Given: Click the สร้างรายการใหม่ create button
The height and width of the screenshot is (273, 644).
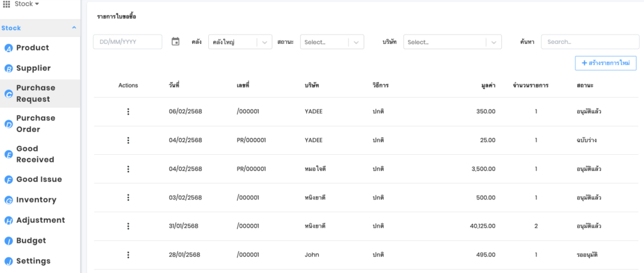Looking at the screenshot, I should [605, 63].
